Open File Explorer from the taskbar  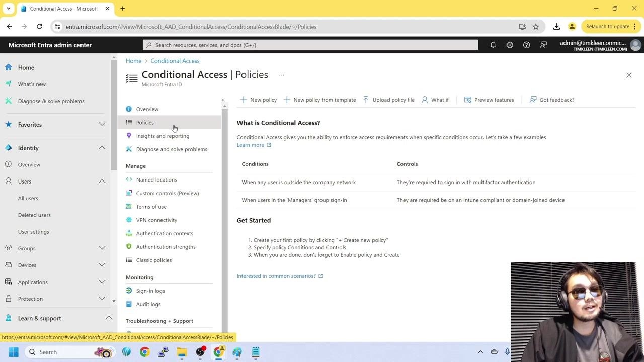tap(181, 352)
